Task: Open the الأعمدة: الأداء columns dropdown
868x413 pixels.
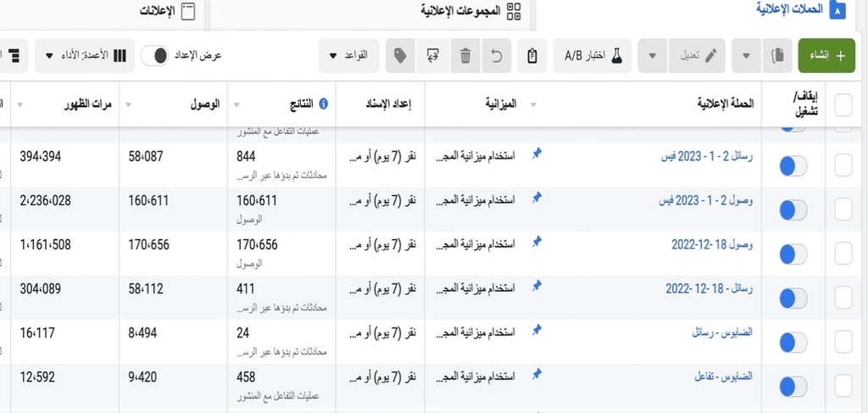Action: (85, 55)
